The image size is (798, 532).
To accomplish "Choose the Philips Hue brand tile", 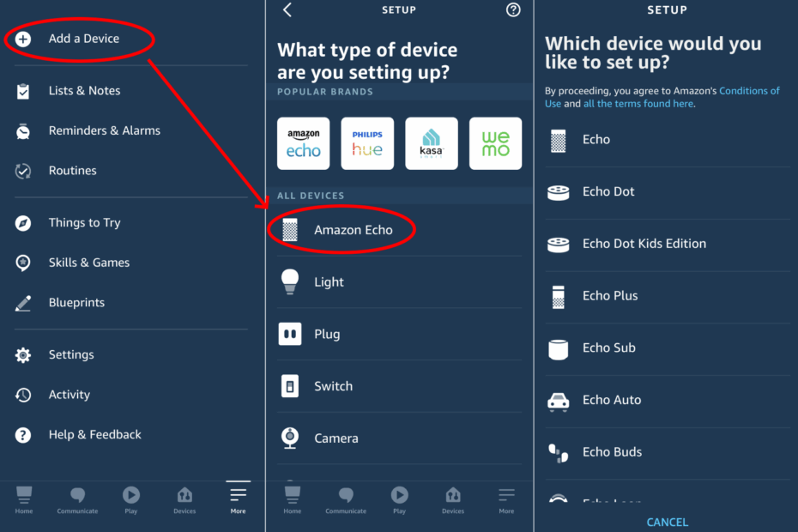I will pos(367,143).
